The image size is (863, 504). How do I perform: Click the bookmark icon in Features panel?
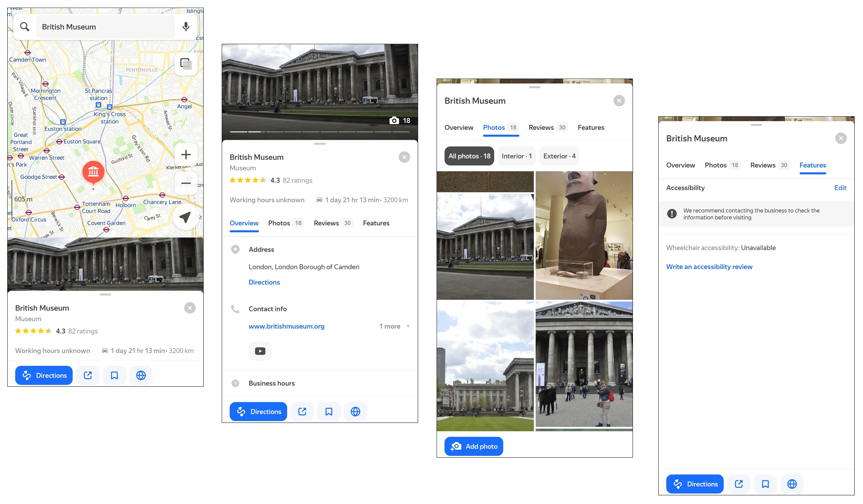[765, 484]
